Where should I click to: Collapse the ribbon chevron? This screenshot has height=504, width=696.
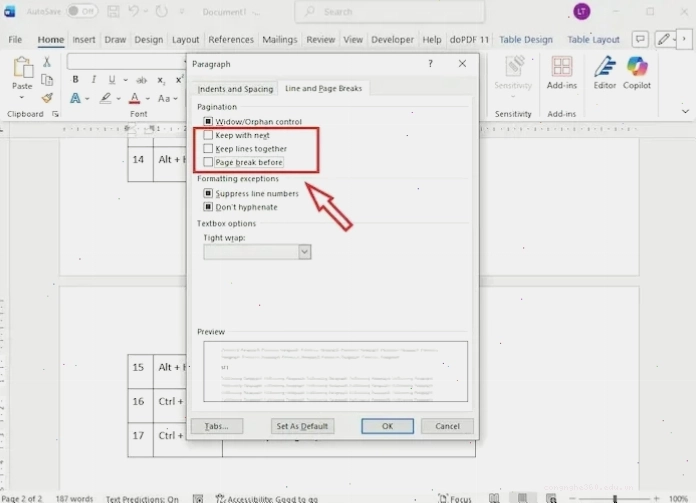click(x=685, y=111)
